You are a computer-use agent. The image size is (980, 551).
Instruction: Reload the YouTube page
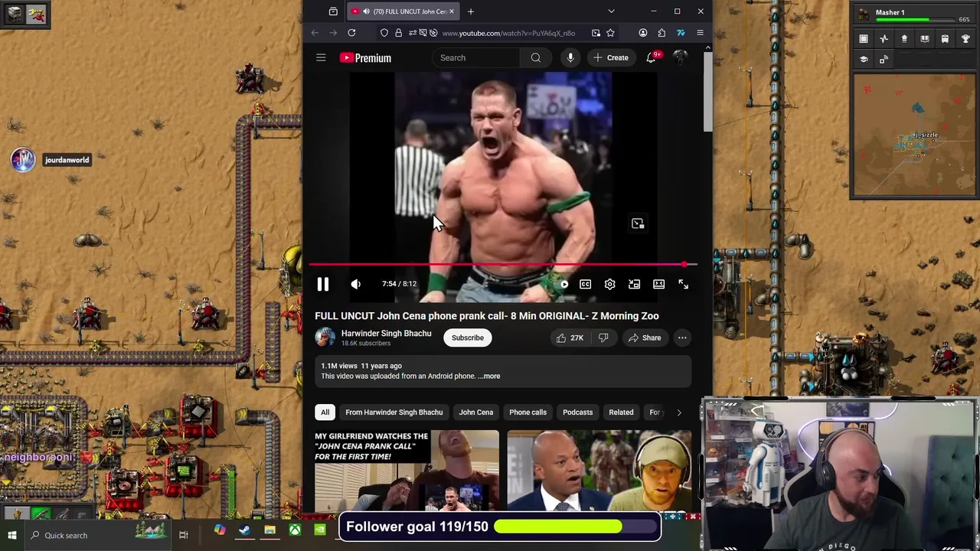click(x=351, y=33)
